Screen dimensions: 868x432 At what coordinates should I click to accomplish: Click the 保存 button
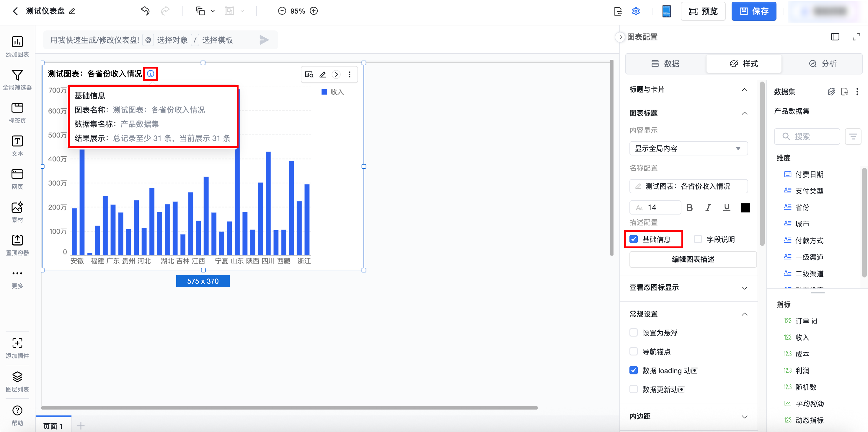[x=753, y=11]
